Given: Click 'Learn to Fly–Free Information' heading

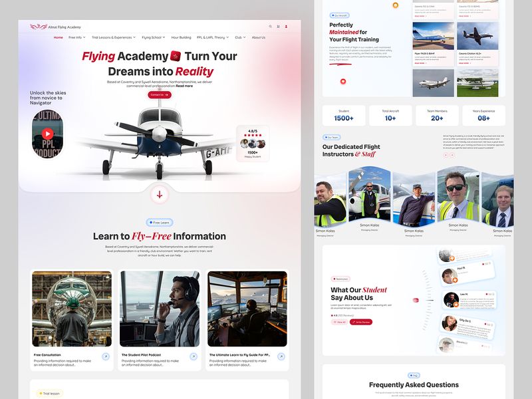Looking at the screenshot, I should pyautogui.click(x=160, y=236).
